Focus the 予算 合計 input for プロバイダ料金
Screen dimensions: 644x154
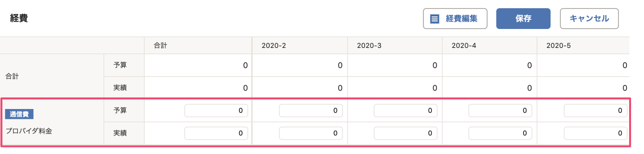pyautogui.click(x=216, y=111)
